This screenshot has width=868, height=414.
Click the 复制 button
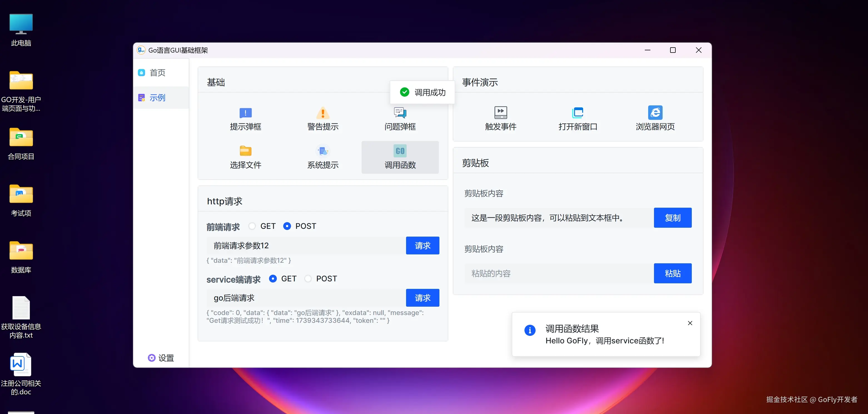pyautogui.click(x=672, y=218)
